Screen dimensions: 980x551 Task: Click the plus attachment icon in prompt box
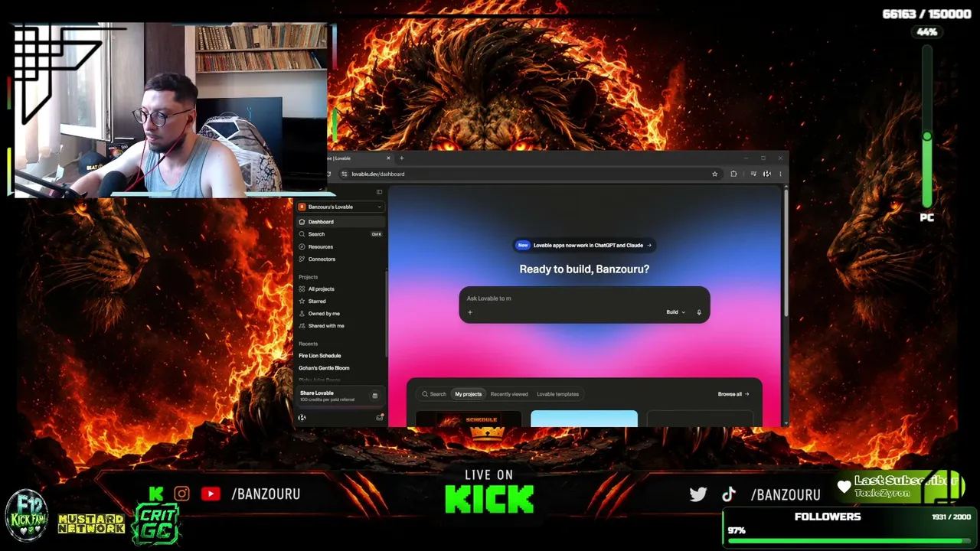coord(470,312)
